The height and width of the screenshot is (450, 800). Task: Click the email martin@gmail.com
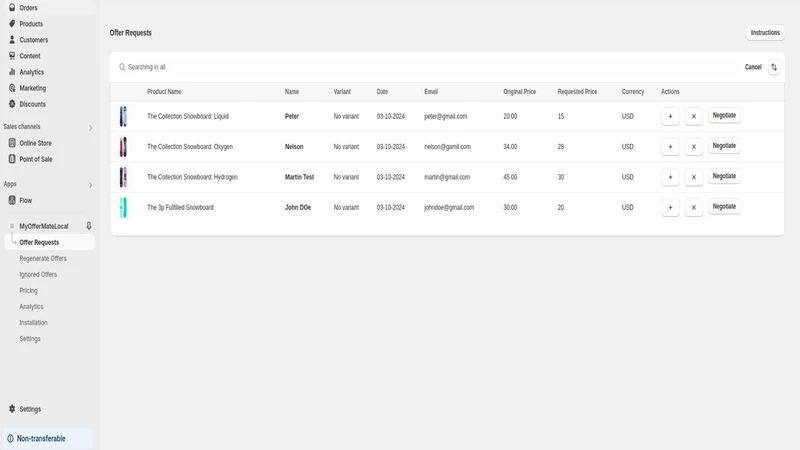coord(447,177)
